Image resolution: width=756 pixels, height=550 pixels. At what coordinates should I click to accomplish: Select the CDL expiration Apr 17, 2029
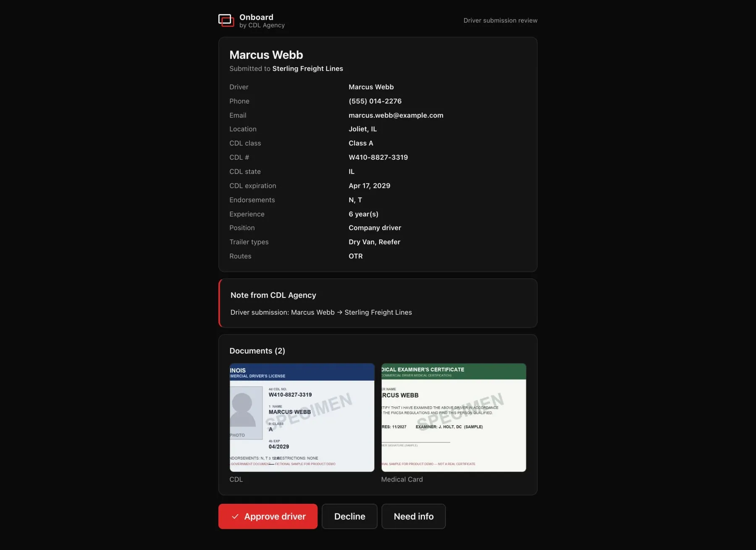pyautogui.click(x=370, y=186)
